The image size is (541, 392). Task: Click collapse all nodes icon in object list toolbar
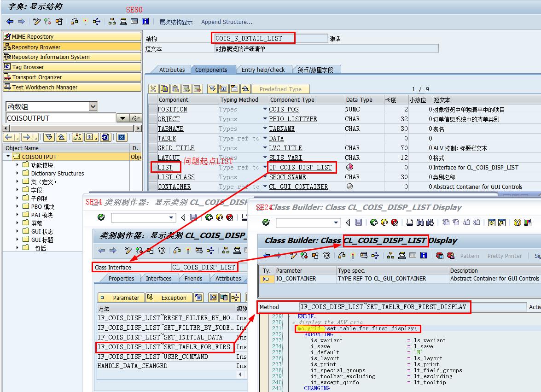click(61, 137)
